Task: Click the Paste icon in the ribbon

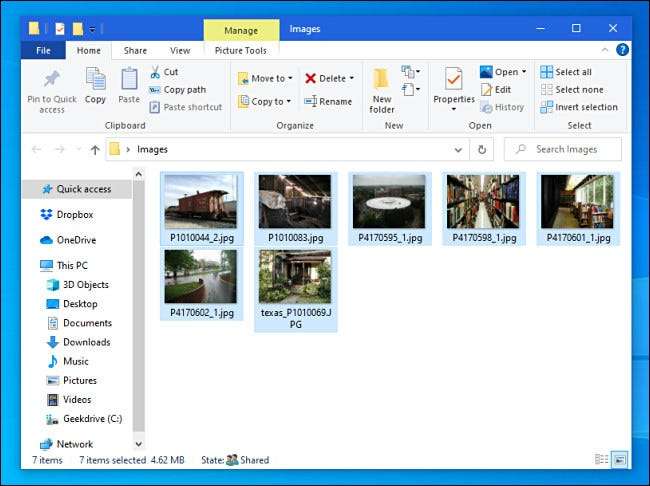Action: pyautogui.click(x=129, y=80)
